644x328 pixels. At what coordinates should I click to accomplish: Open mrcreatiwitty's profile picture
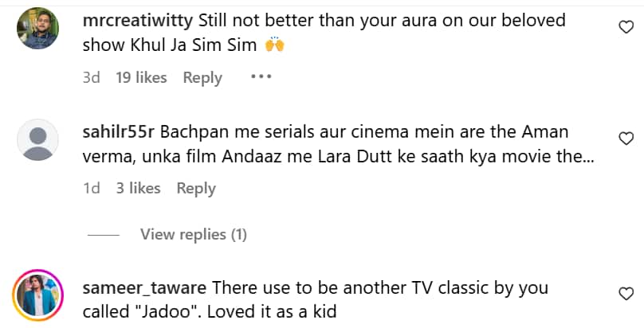[37, 29]
